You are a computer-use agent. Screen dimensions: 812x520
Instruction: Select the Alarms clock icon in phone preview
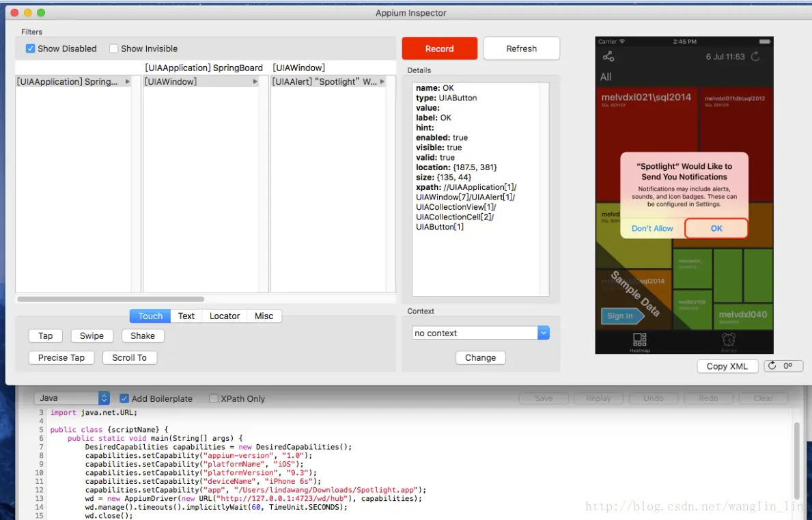[x=729, y=340]
